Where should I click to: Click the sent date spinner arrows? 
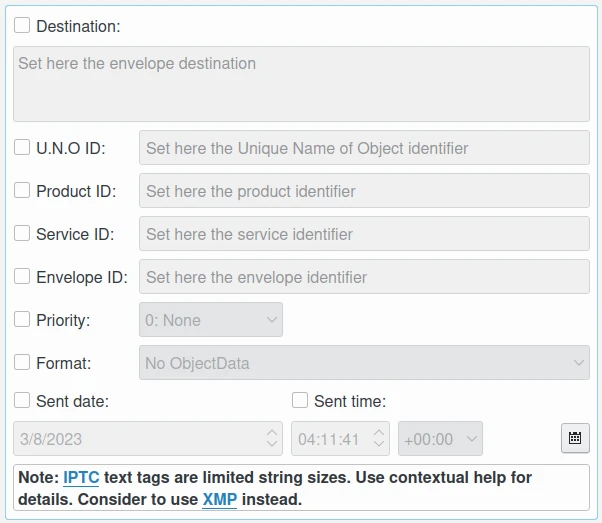(273, 439)
